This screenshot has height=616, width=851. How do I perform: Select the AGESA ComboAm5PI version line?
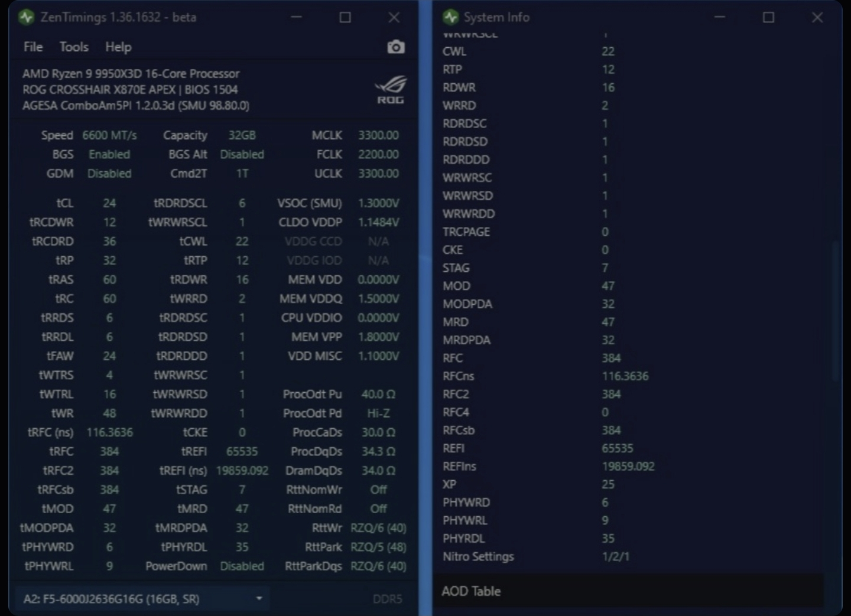coord(135,106)
